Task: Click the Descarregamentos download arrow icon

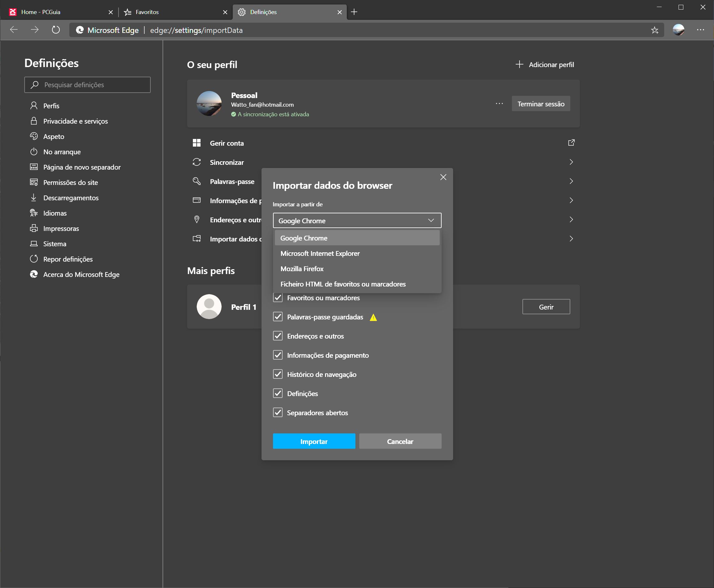Action: pos(34,197)
